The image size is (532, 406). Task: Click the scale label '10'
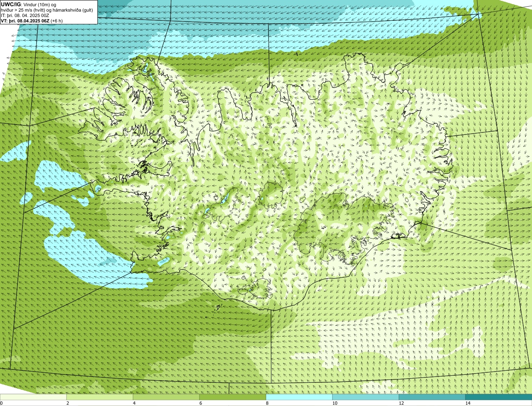point(335,403)
